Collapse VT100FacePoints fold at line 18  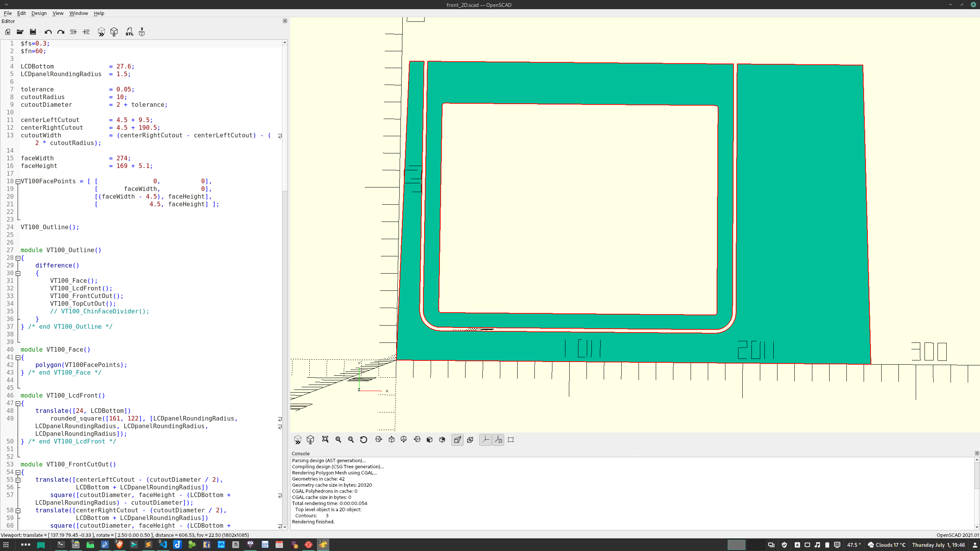click(x=18, y=182)
